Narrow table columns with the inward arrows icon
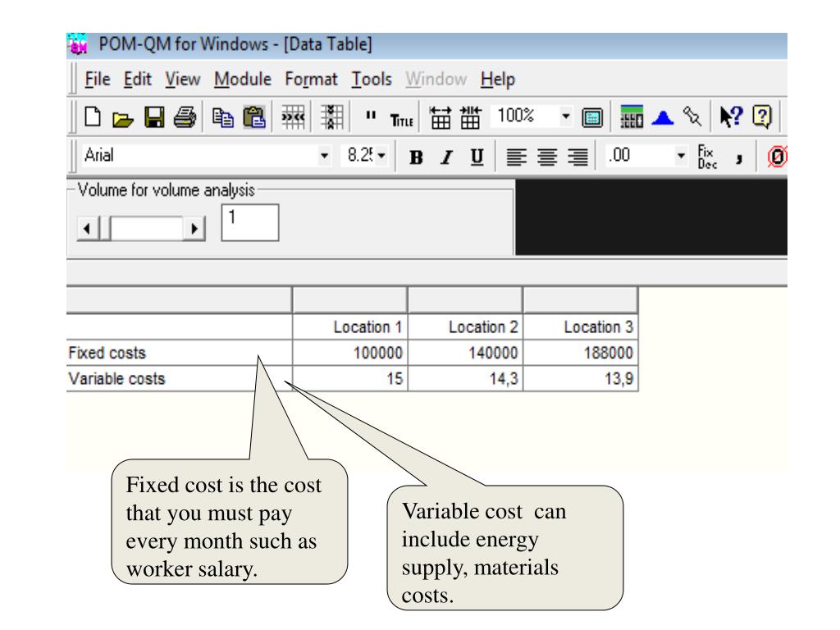This screenshot has width=840, height=630. (470, 116)
